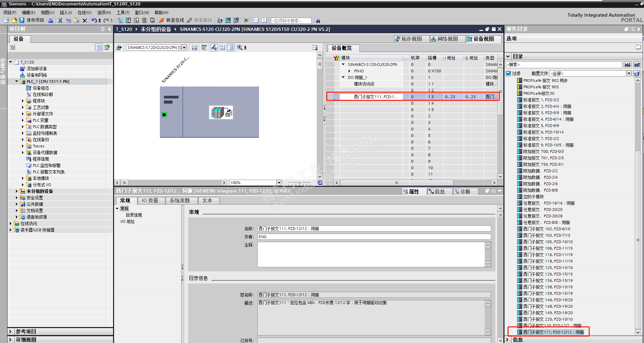Click the paste icon in main toolbar
The image size is (644, 343).
click(76, 20)
